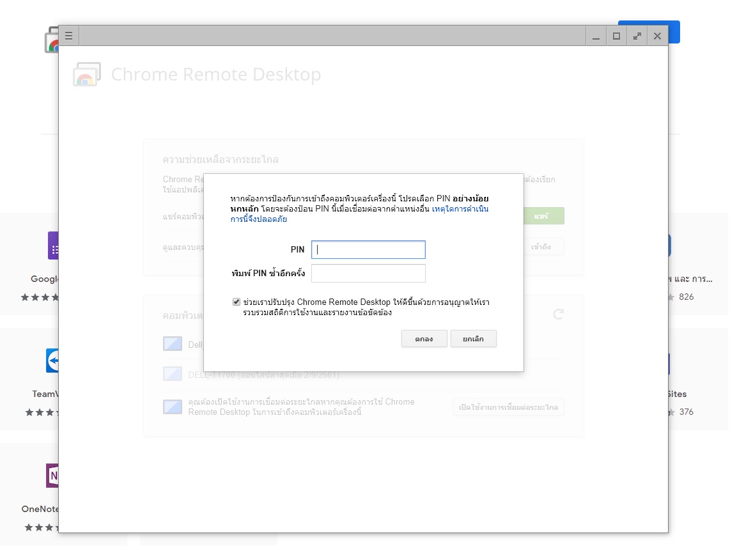Open the hamburger menu in the title bar
Image resolution: width=737 pixels, height=560 pixels.
tap(68, 36)
